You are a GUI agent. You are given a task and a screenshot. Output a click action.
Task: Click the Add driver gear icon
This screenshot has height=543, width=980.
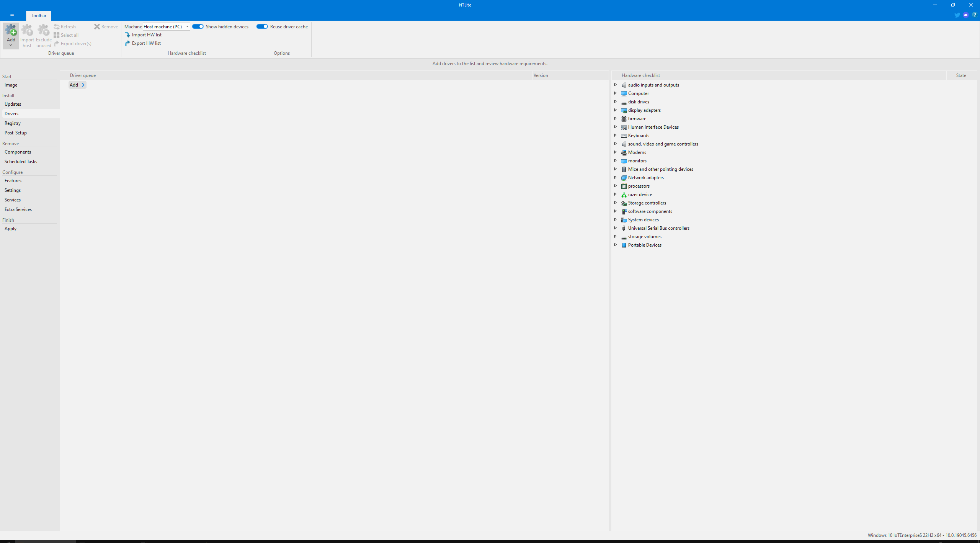point(11,30)
